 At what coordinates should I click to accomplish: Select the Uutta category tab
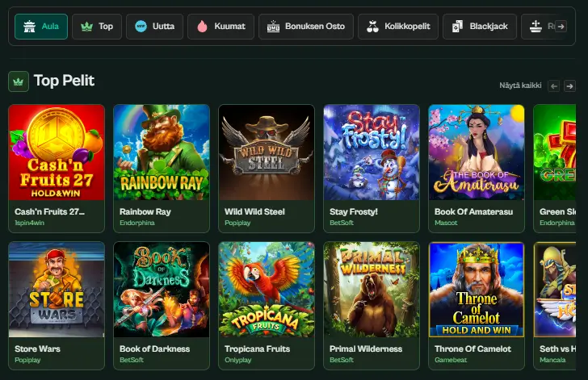154,27
